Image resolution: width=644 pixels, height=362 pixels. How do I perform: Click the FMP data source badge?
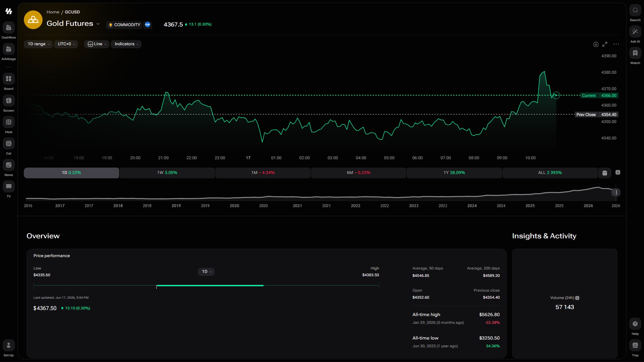pyautogui.click(x=148, y=24)
